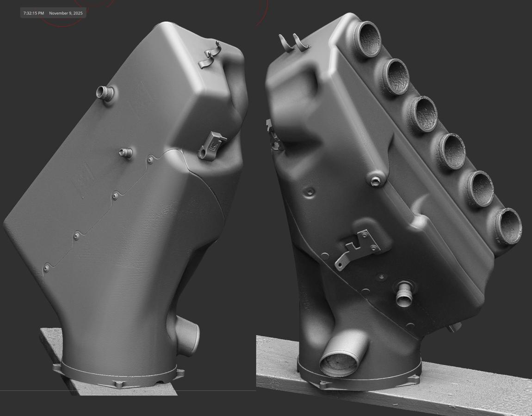Click the round threaded port in left view
532x416 pixels.
click(105, 93)
